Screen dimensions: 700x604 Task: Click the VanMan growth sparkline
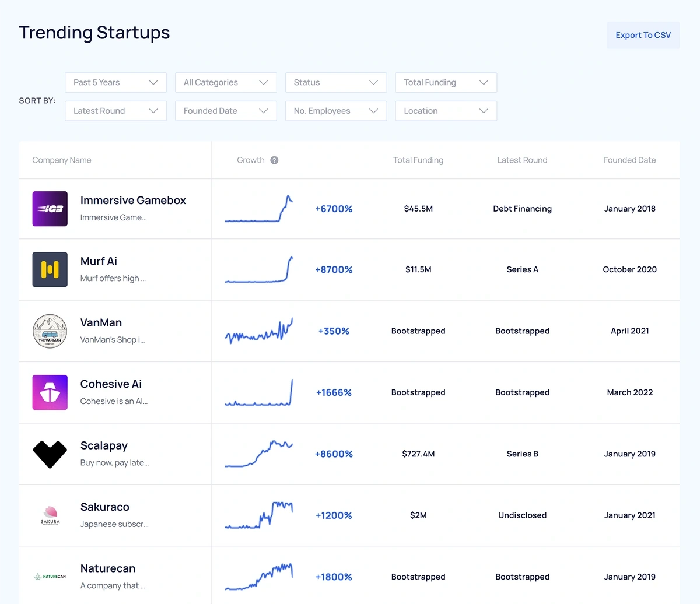pos(259,331)
